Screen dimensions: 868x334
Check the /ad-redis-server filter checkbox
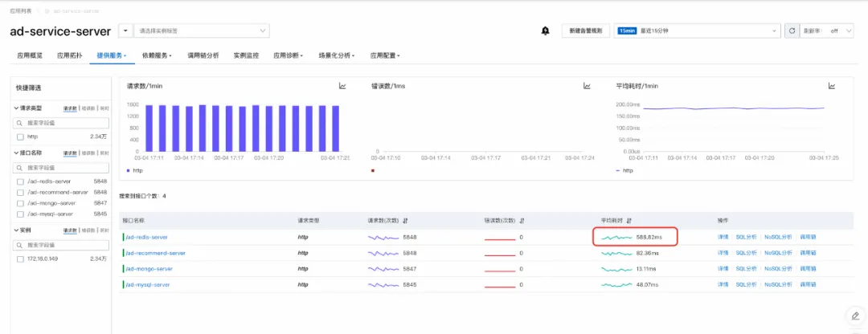(20, 181)
